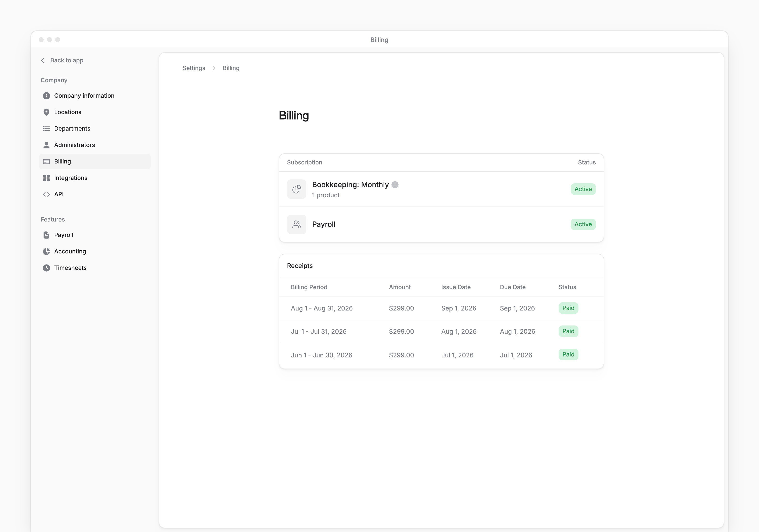Click the Issue Date column header
This screenshot has height=532, width=759.
pos(456,287)
